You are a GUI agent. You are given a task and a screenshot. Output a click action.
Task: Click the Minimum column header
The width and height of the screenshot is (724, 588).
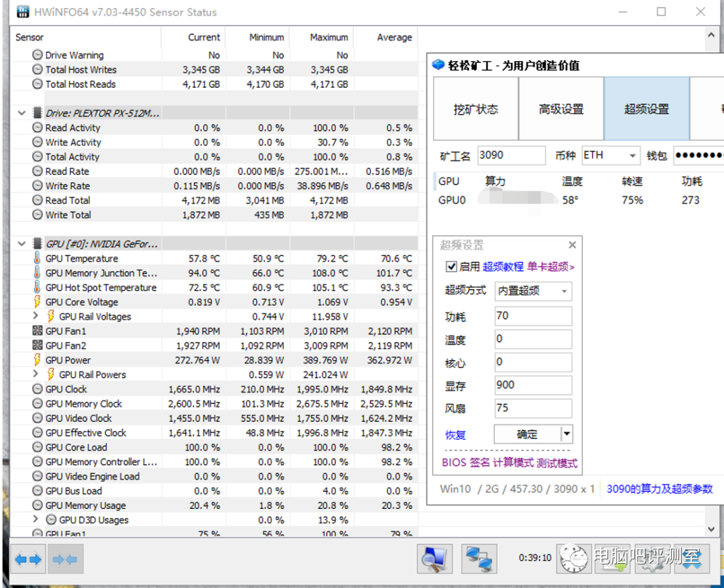[x=266, y=38]
